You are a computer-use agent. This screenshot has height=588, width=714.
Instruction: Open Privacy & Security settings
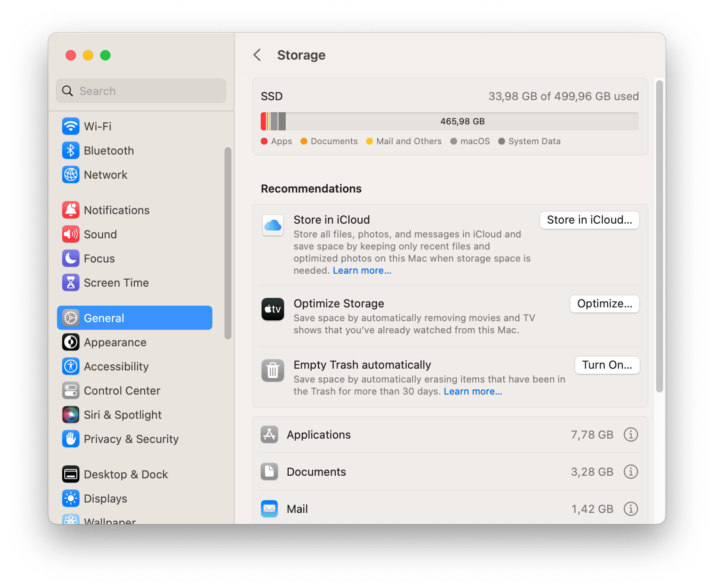(x=131, y=439)
